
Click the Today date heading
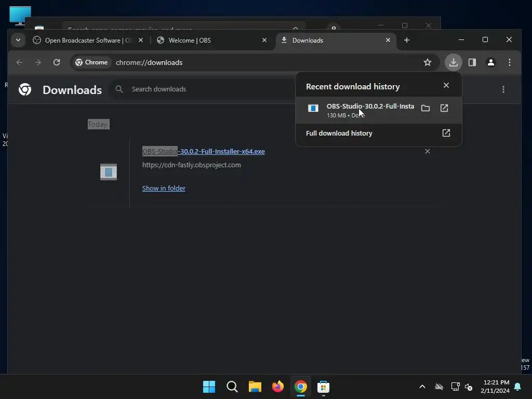click(98, 125)
